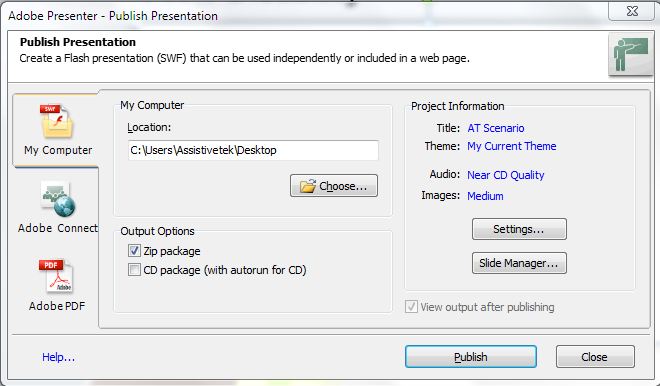This screenshot has width=660, height=386.
Task: Close the dialog with the X button
Action: click(x=632, y=11)
